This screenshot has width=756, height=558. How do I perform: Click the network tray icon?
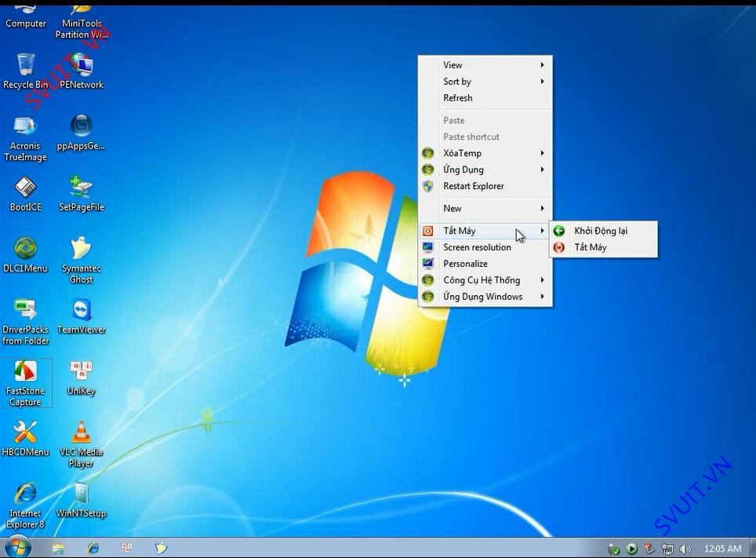click(667, 549)
